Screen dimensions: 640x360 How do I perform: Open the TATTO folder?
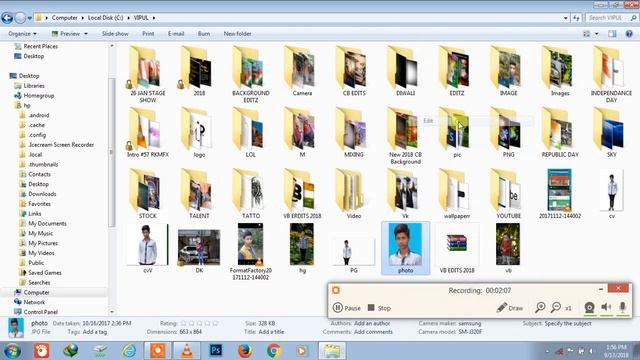click(x=251, y=194)
